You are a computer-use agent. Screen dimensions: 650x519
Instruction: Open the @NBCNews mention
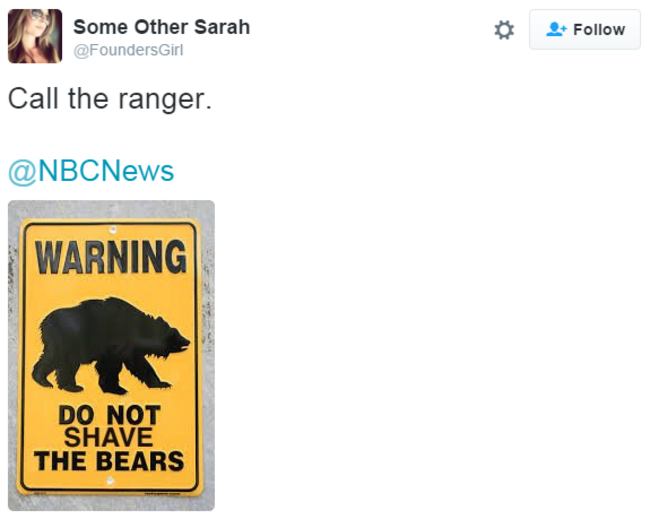91,171
